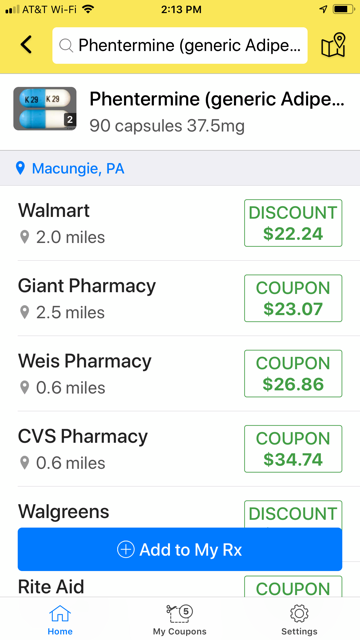Select the Walgreens pharmacy row
The width and height of the screenshot is (360, 640).
click(x=180, y=510)
